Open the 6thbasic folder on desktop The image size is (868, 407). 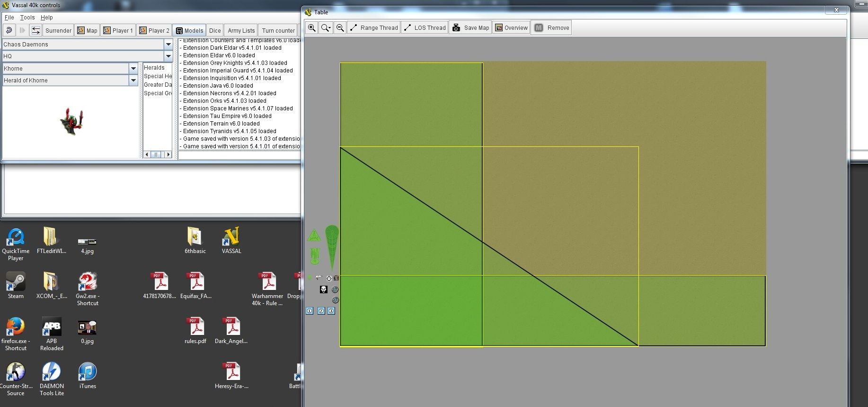195,240
